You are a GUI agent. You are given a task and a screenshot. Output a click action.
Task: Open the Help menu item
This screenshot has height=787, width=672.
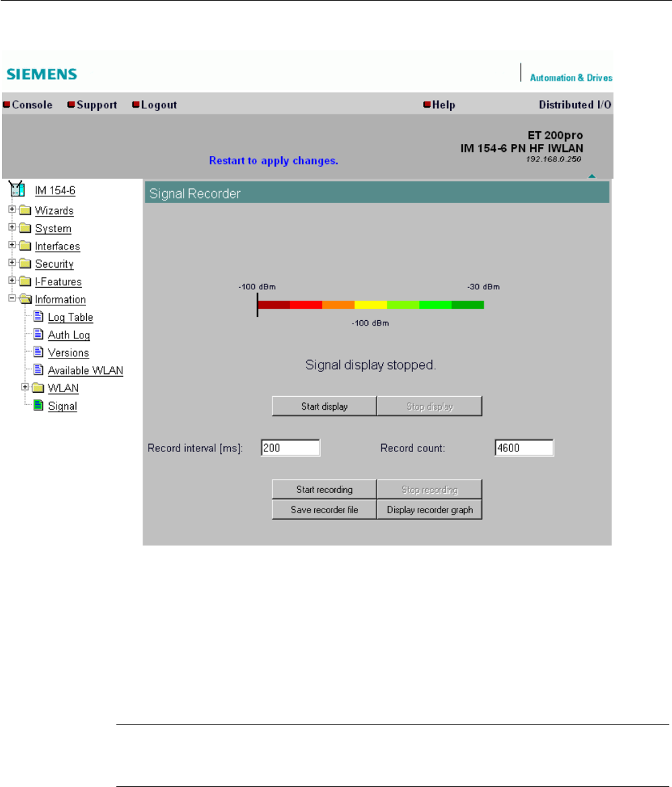click(x=444, y=105)
